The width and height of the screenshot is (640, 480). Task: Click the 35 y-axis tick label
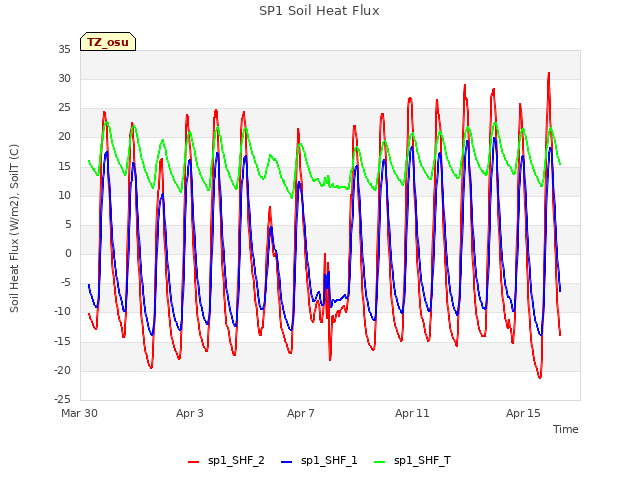64,49
